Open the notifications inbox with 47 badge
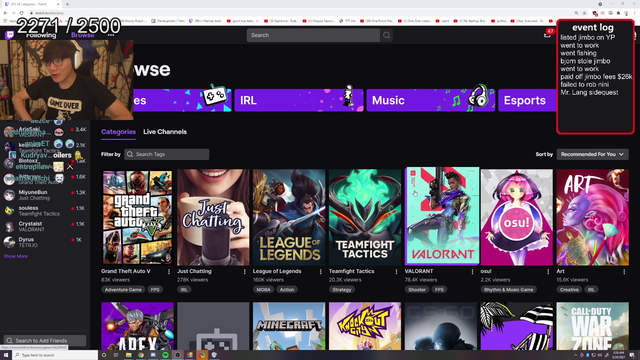The width and height of the screenshot is (640, 360). click(x=547, y=35)
